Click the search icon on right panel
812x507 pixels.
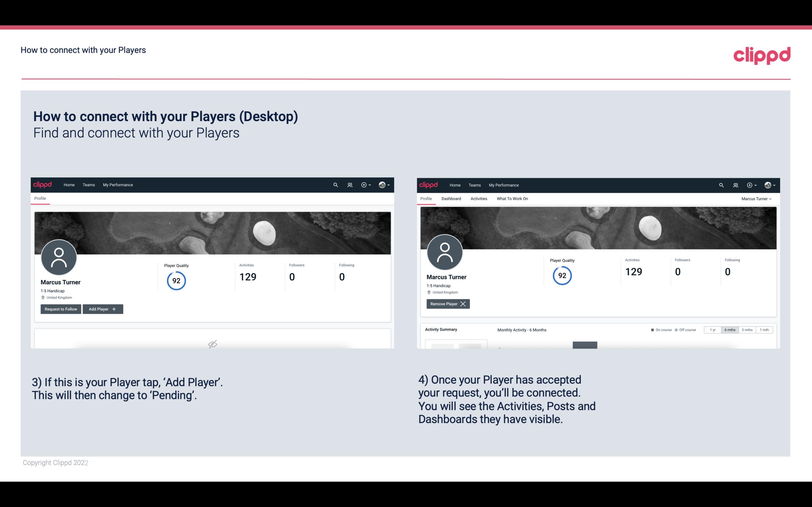[721, 185]
